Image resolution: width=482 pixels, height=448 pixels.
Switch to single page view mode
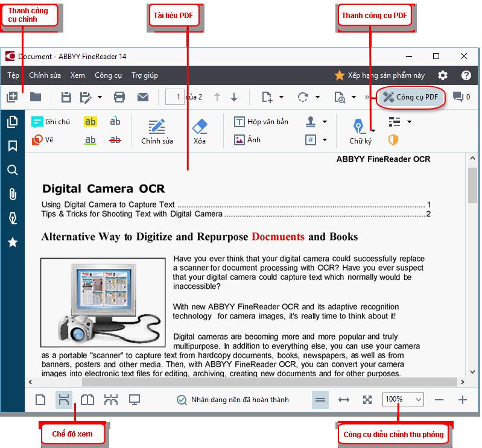[40, 400]
